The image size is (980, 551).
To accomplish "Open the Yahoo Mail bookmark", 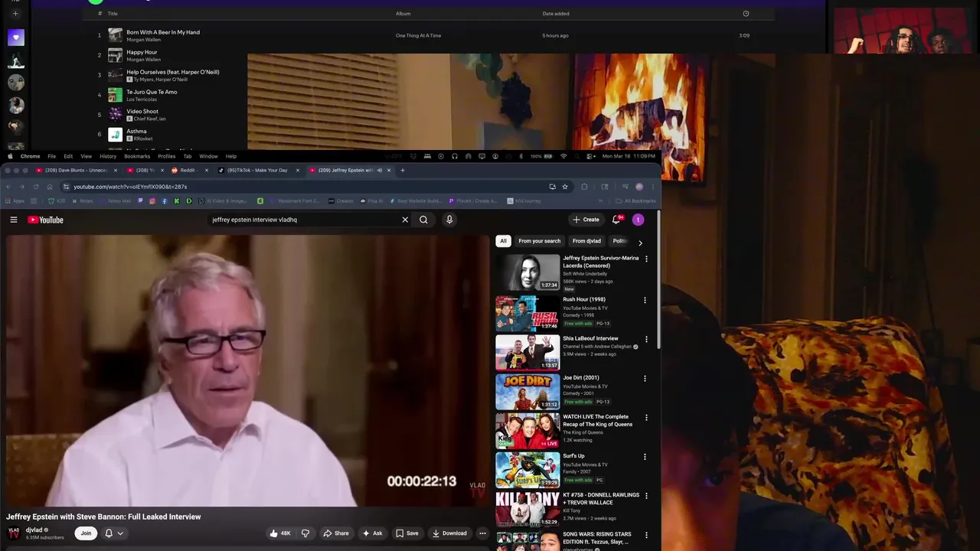I will [x=114, y=201].
